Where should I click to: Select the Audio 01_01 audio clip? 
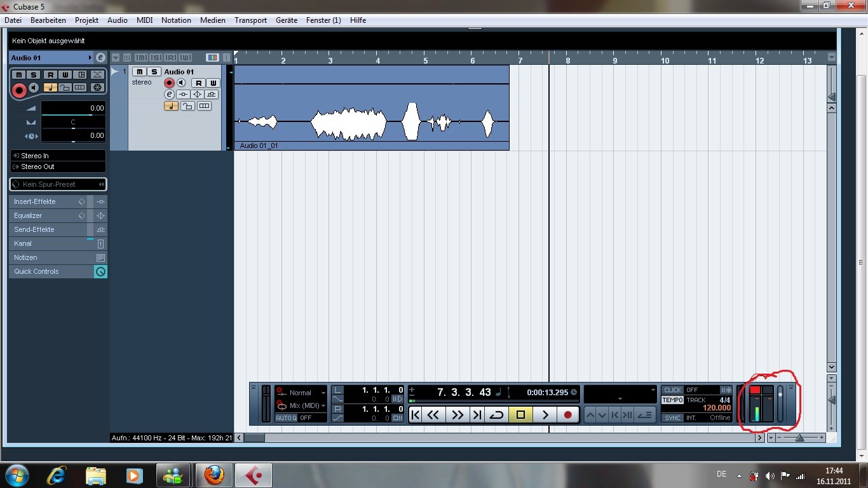[x=372, y=108]
